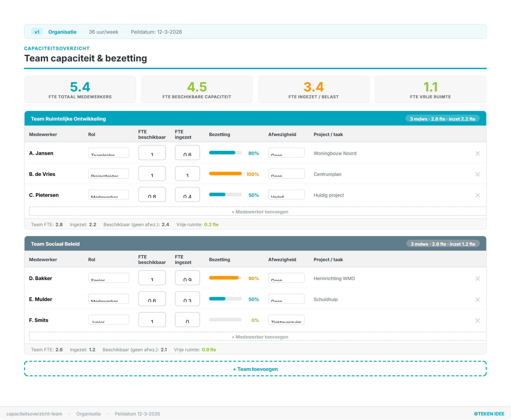This screenshot has width=511, height=420.
Task: Delete F. Smits row with X icon
Action: 477,320
